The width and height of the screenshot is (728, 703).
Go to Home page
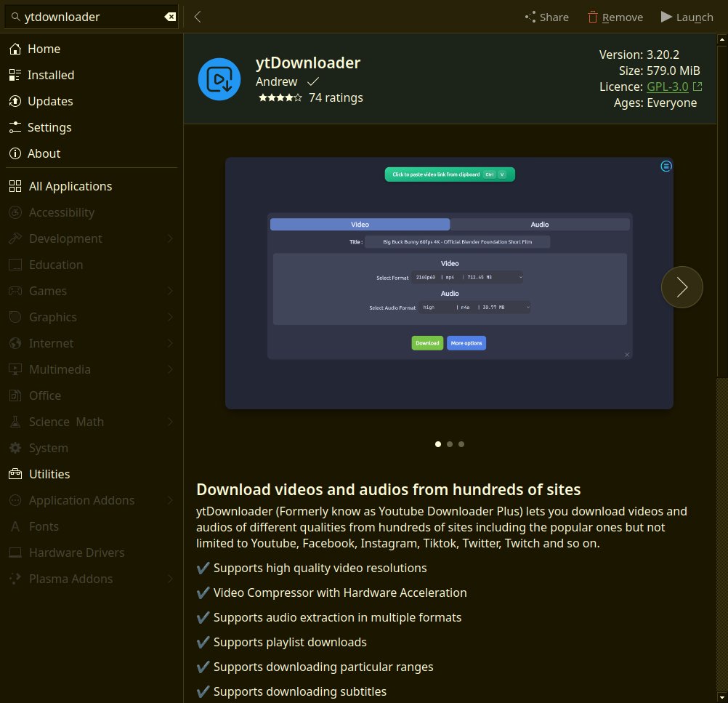[x=92, y=49]
